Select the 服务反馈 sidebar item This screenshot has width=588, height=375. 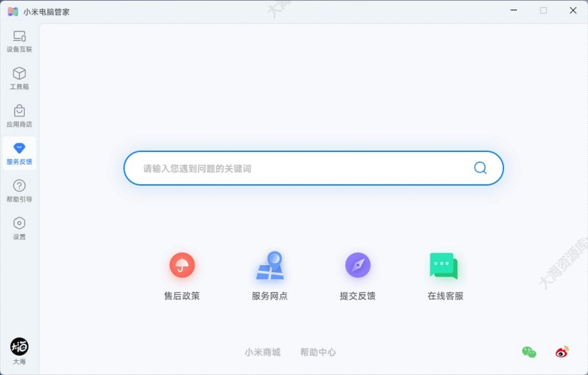(19, 153)
